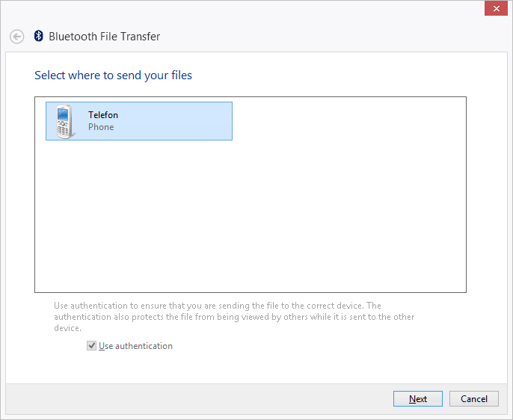Screen dimensions: 513x420
Task: Click the back arrow button
Action: (16, 37)
